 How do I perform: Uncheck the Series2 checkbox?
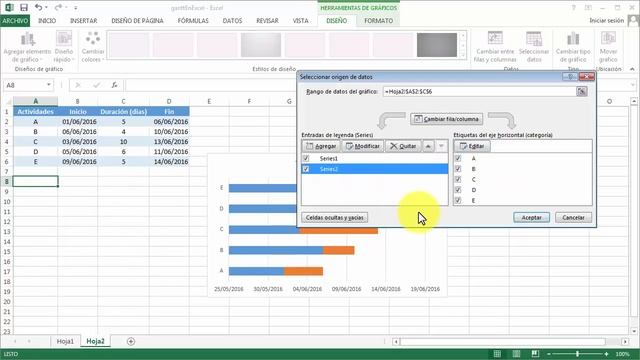[x=306, y=169]
